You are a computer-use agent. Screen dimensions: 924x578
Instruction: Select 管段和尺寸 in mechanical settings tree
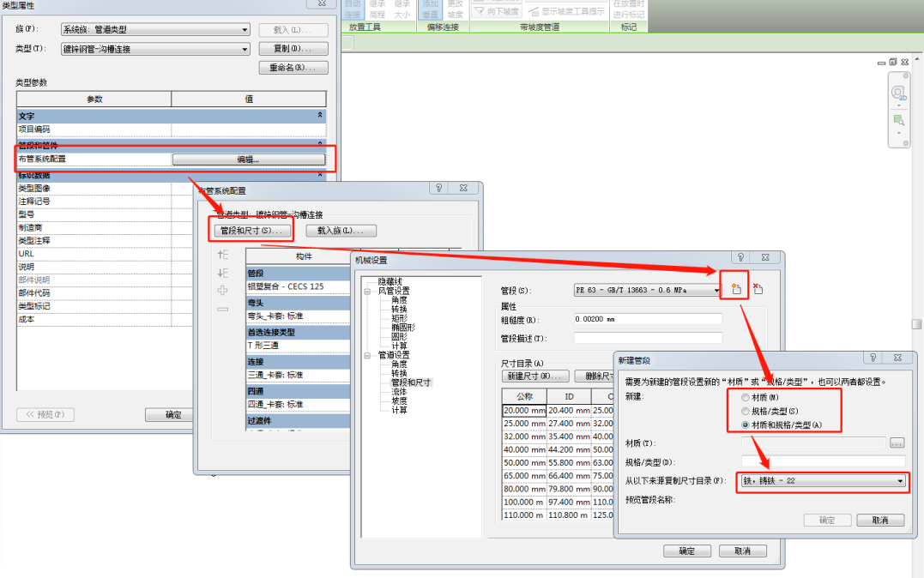[x=411, y=382]
